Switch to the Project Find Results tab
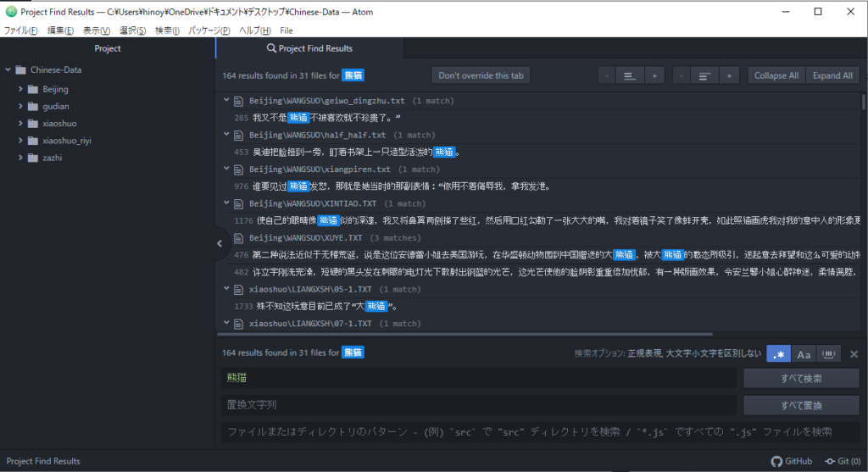This screenshot has height=472, width=868. coord(309,48)
